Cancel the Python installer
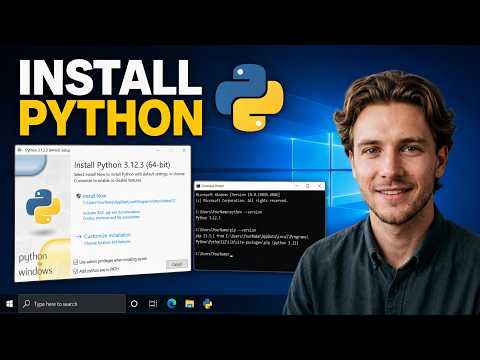Screen dimensions: 480x360 click(x=177, y=264)
